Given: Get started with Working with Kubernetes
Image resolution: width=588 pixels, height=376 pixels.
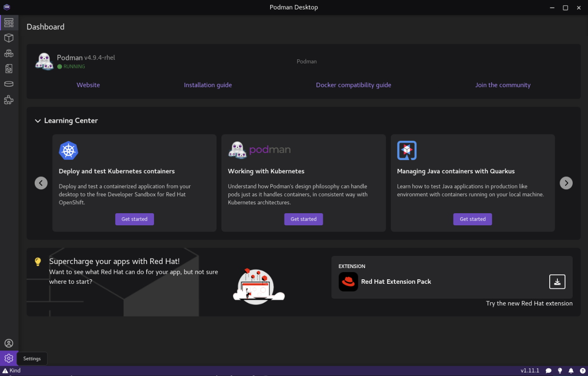Looking at the screenshot, I should point(303,219).
